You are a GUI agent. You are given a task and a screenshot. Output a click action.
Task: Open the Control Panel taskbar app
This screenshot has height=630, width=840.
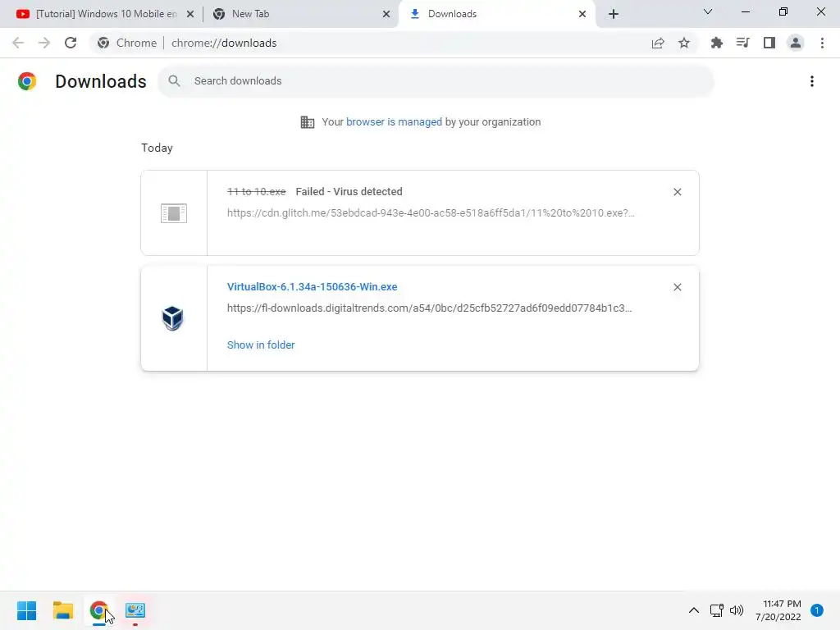135,610
